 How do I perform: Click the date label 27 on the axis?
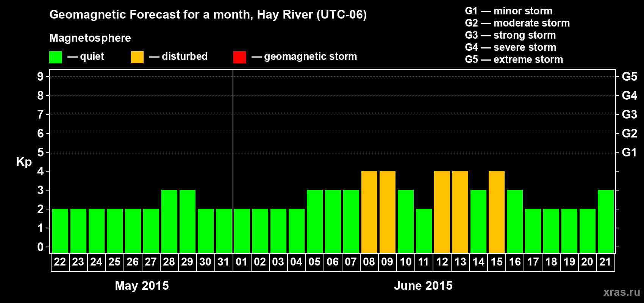[x=151, y=262]
